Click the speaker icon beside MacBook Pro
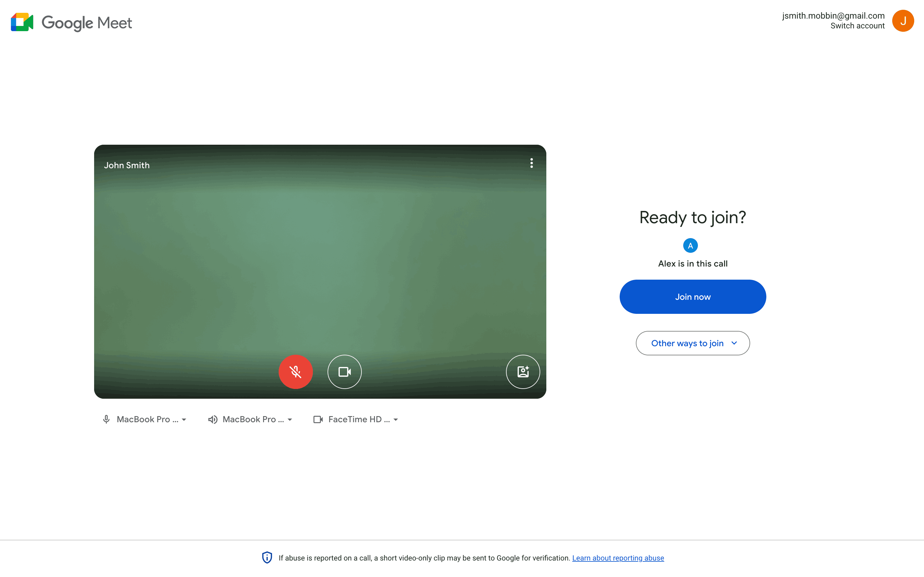This screenshot has height=577, width=924. pyautogui.click(x=213, y=419)
